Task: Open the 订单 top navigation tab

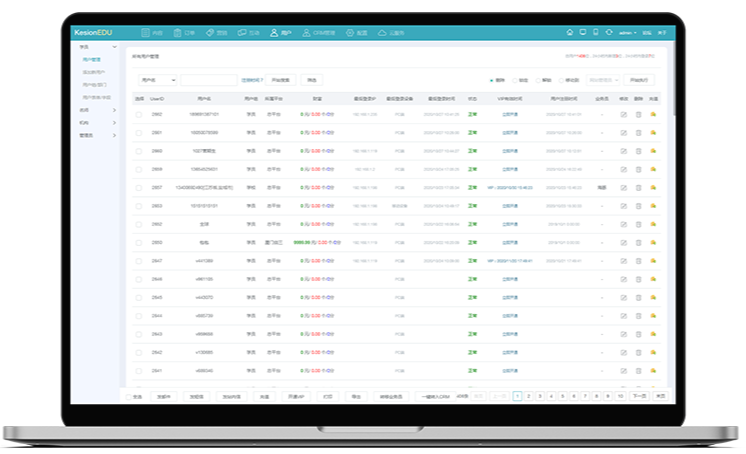Action: pos(187,33)
